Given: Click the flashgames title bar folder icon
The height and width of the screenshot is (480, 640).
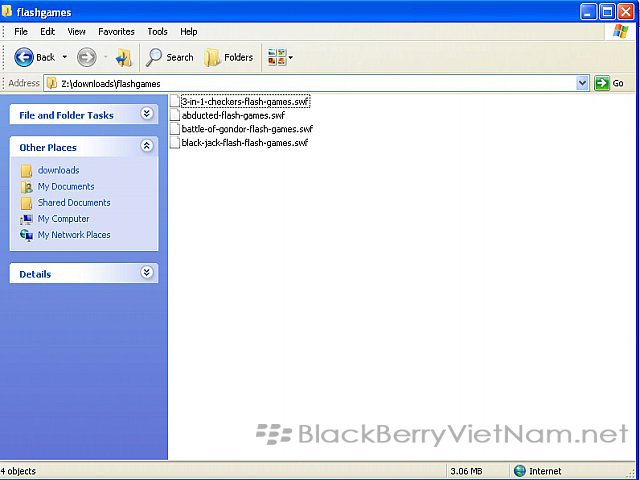Looking at the screenshot, I should (x=7, y=11).
